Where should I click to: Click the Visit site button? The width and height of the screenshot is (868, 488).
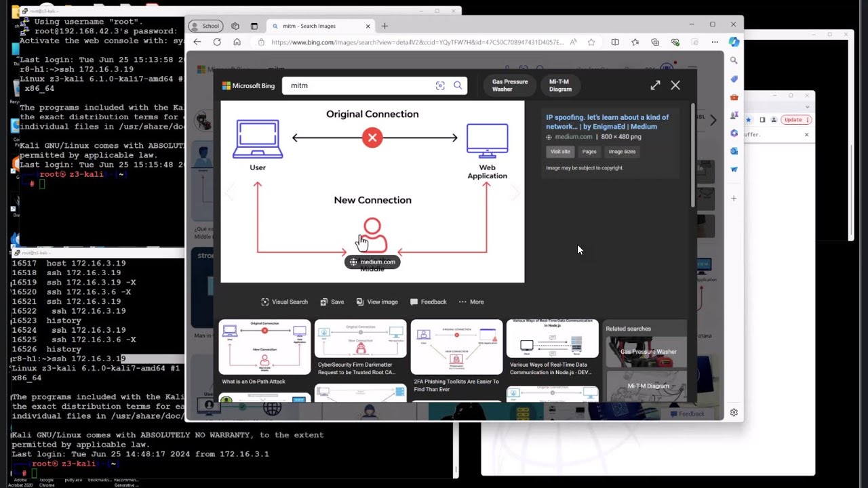pyautogui.click(x=560, y=152)
